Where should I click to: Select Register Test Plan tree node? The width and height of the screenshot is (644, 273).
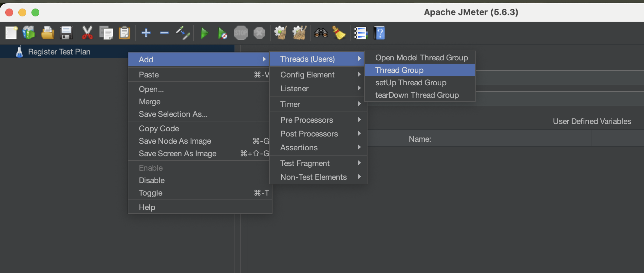point(59,52)
